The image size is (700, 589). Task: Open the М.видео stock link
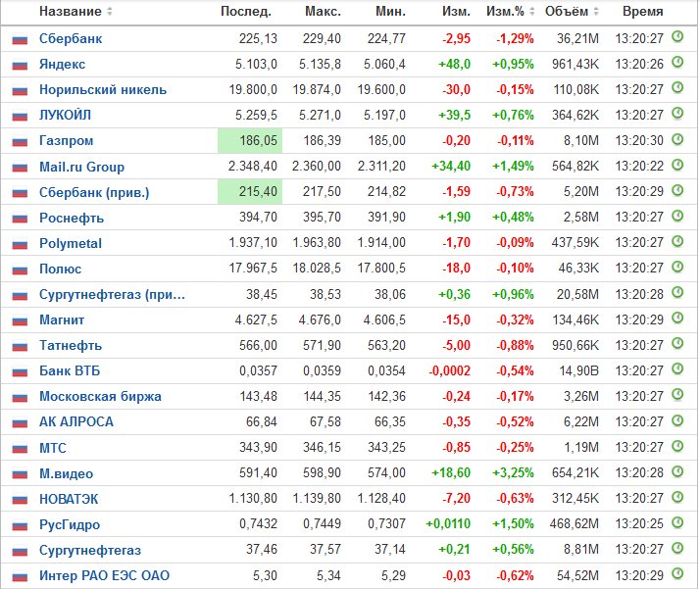[x=66, y=473]
